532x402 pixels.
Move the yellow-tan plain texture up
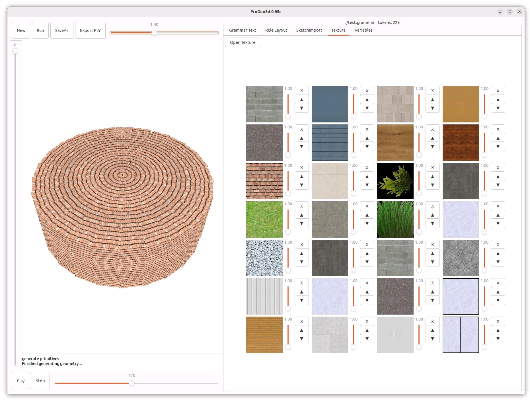(x=498, y=100)
